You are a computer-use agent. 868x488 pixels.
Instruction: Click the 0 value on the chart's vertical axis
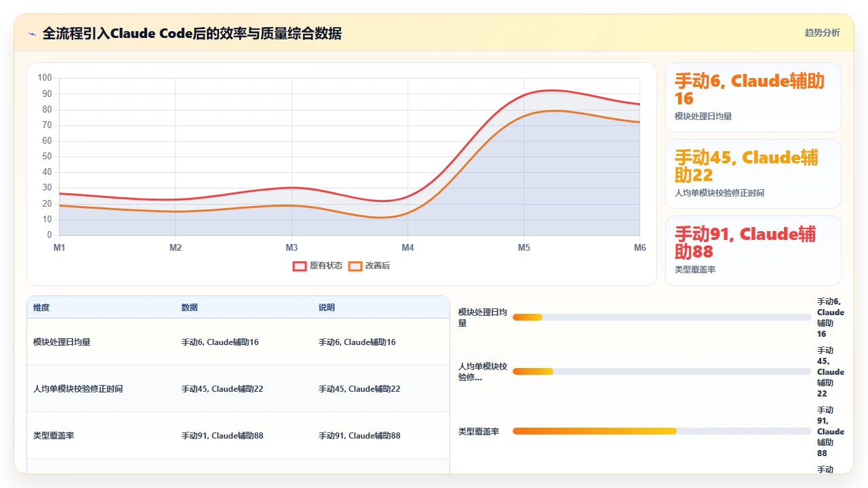pyautogui.click(x=50, y=235)
